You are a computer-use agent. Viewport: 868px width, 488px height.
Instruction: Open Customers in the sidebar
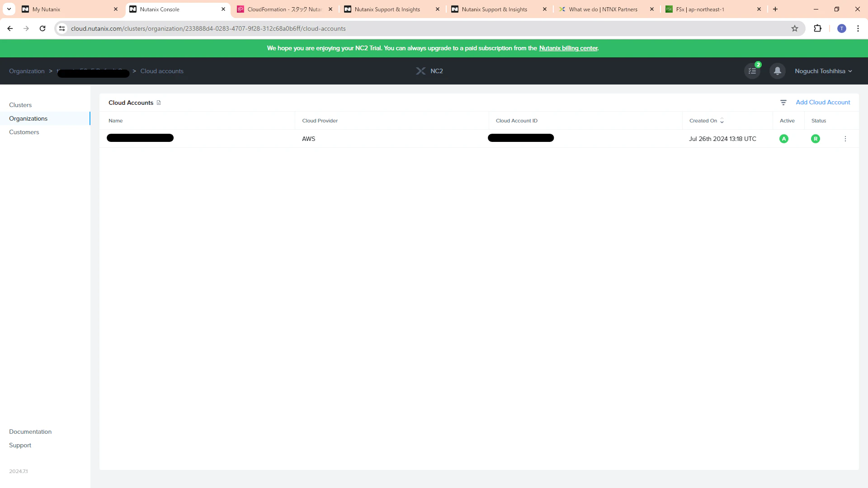pos(24,132)
